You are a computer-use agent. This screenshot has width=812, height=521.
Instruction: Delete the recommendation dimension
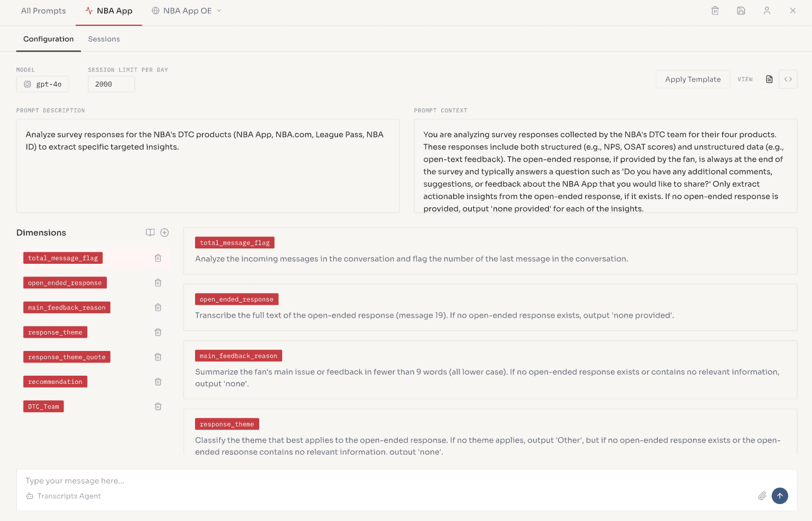pyautogui.click(x=158, y=381)
